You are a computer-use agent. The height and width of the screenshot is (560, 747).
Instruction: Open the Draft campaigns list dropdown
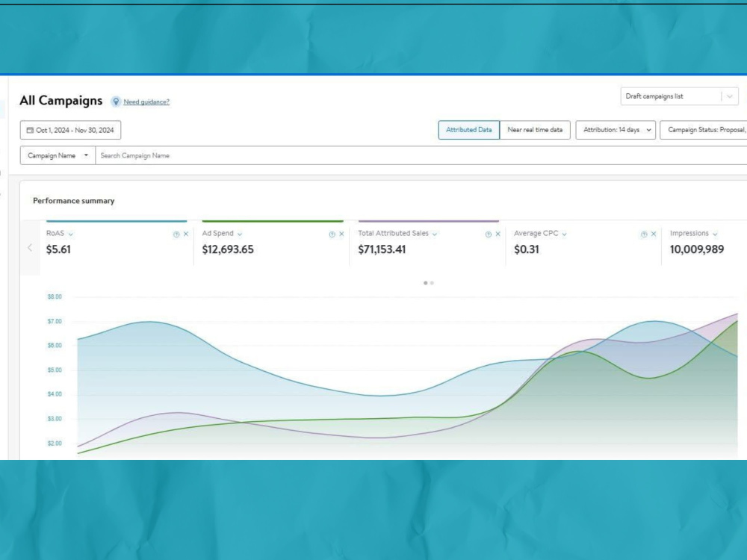(679, 96)
